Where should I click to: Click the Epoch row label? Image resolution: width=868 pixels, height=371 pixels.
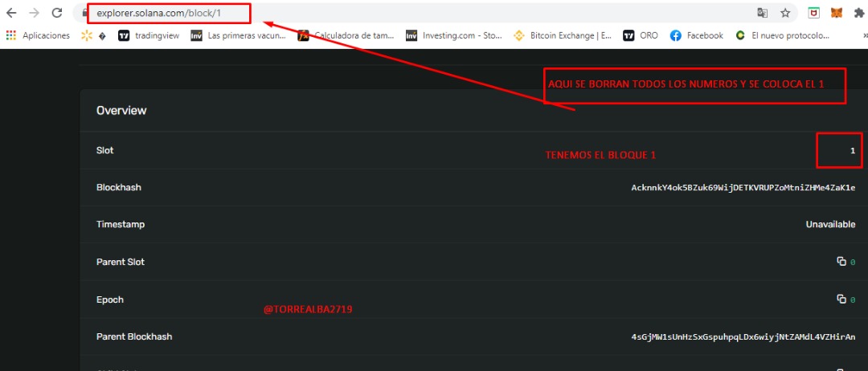(x=109, y=300)
